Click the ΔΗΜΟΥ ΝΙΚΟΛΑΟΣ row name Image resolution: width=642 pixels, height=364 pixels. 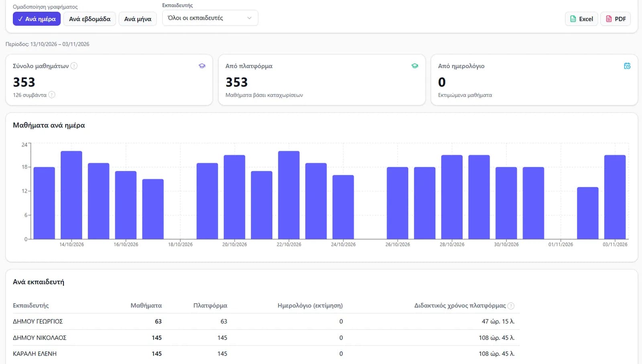(x=40, y=338)
